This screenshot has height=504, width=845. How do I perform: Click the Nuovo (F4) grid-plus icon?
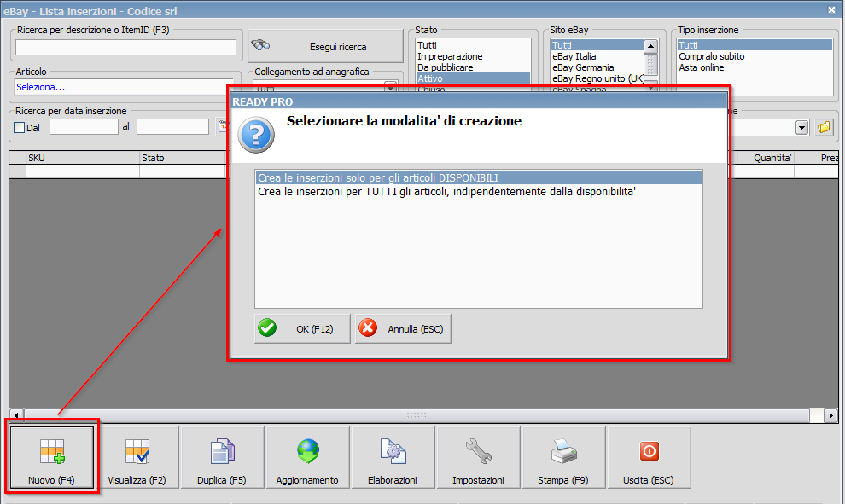tap(52, 451)
